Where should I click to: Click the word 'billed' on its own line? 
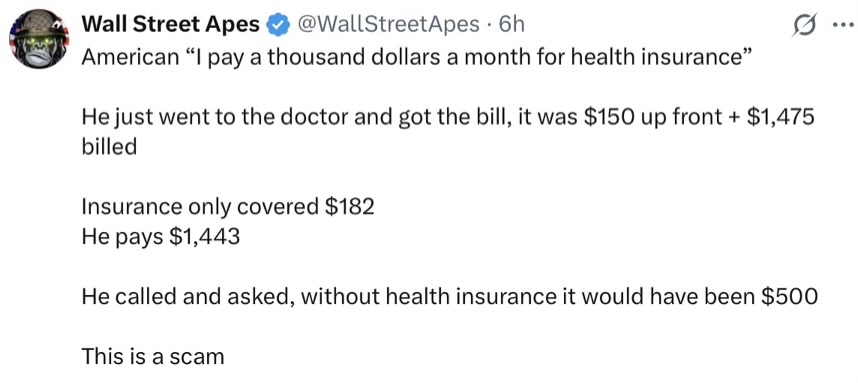109,147
